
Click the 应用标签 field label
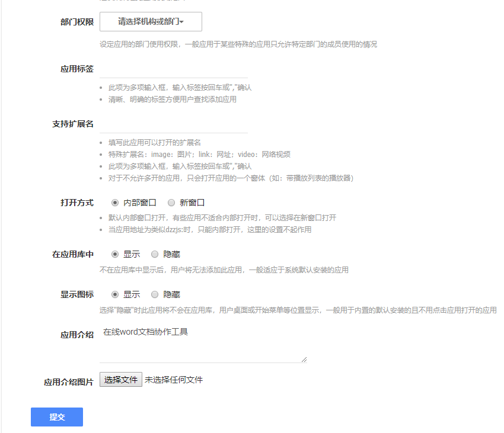pyautogui.click(x=76, y=69)
